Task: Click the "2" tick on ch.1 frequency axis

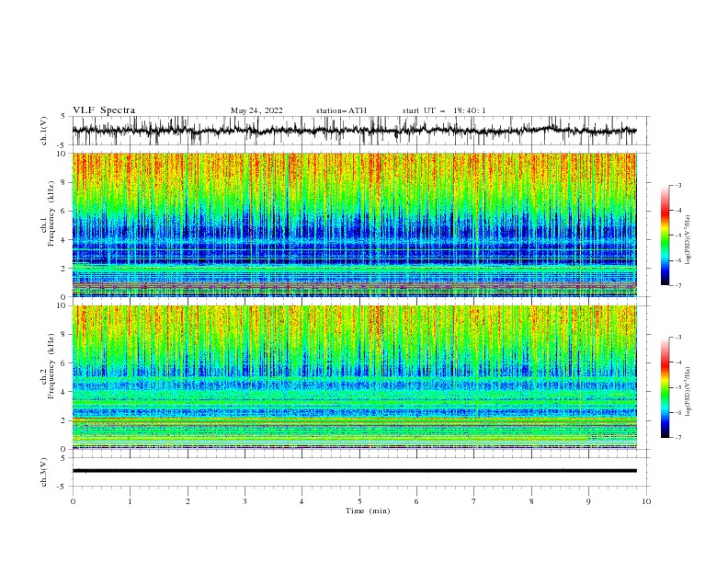Action: 64,269
